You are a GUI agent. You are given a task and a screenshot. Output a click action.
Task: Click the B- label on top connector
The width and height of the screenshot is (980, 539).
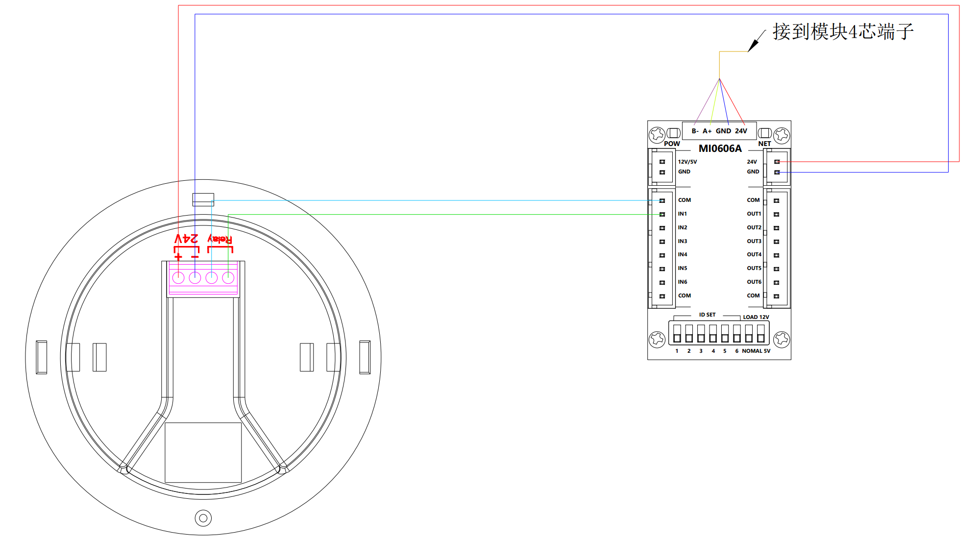tap(695, 131)
